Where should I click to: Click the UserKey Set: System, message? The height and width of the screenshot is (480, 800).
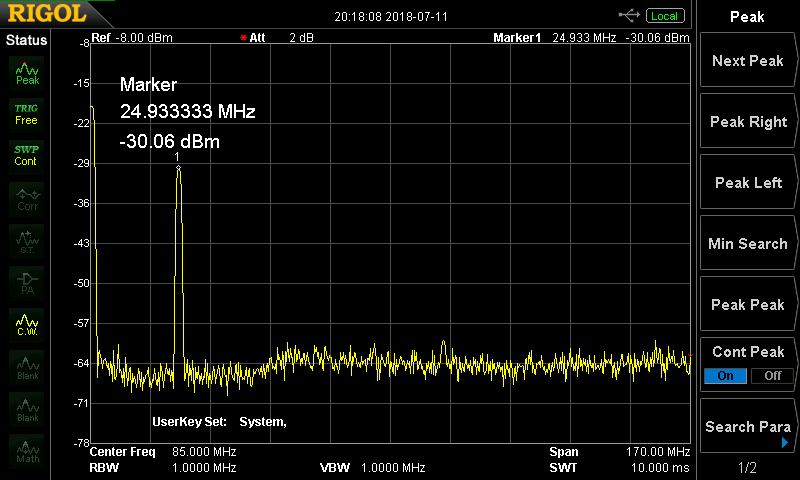click(x=219, y=422)
